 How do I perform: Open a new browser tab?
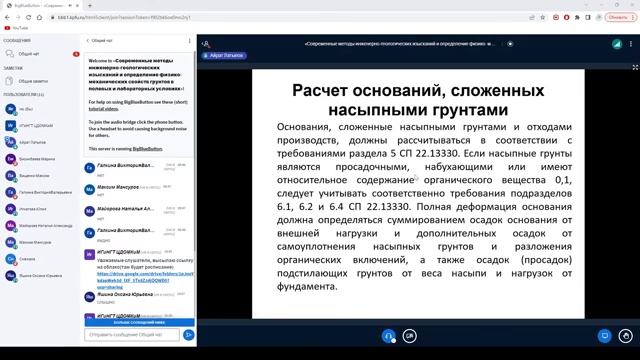90,6
